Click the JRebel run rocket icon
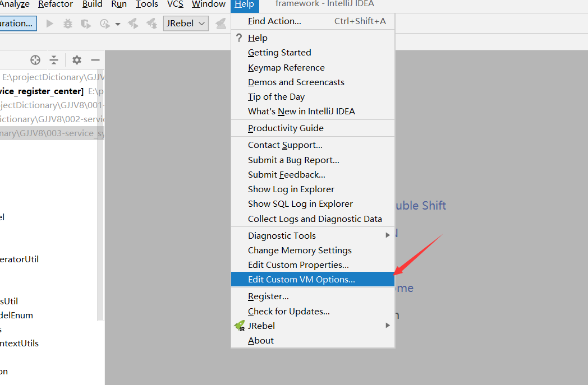Screen dimensions: 588x385 click(133, 24)
